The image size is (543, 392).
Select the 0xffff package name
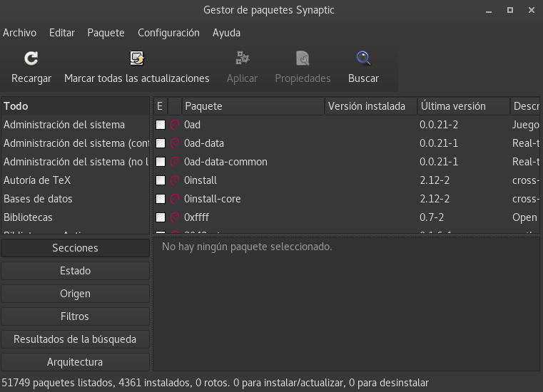[196, 217]
